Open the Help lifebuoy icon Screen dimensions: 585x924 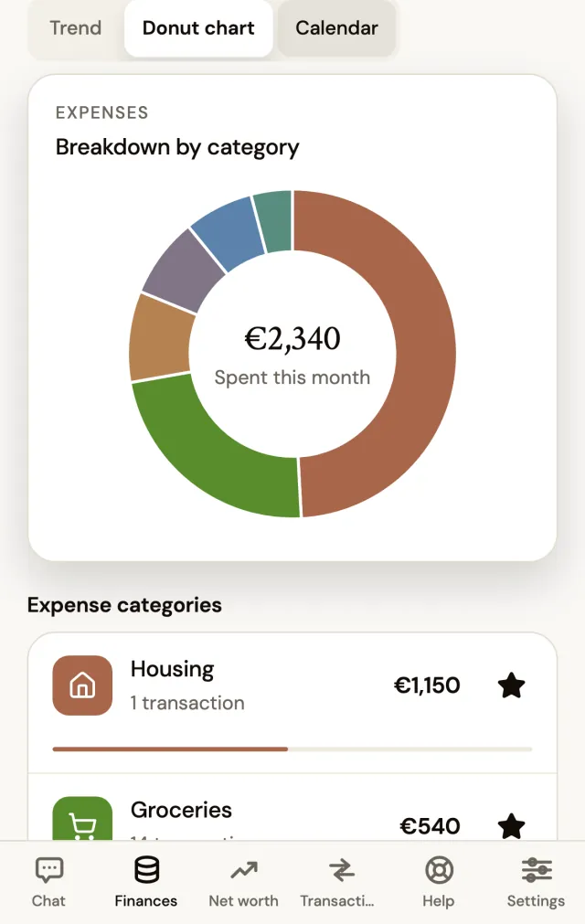(439, 870)
